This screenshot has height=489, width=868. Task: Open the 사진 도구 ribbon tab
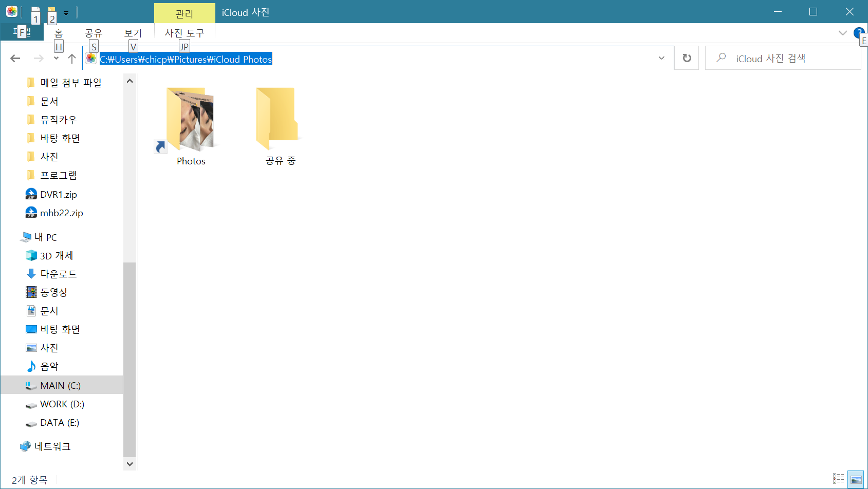(x=184, y=33)
